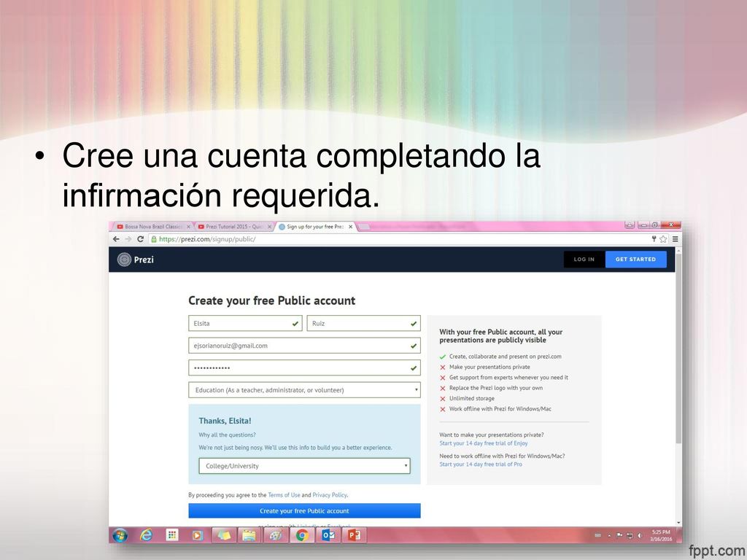Screen dimensions: 747x560
Task: Open the colorful grid app in the taskbar
Action: coord(172,535)
